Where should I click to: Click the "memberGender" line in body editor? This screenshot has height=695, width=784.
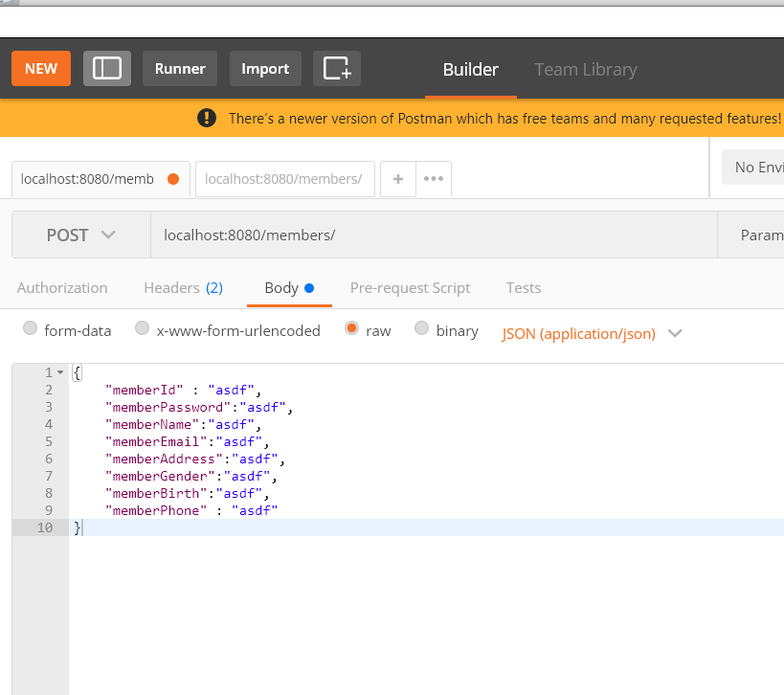[x=191, y=477]
